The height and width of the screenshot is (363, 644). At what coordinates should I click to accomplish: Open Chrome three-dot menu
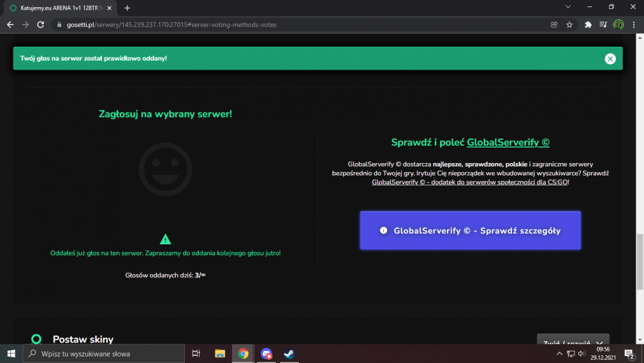coord(634,25)
